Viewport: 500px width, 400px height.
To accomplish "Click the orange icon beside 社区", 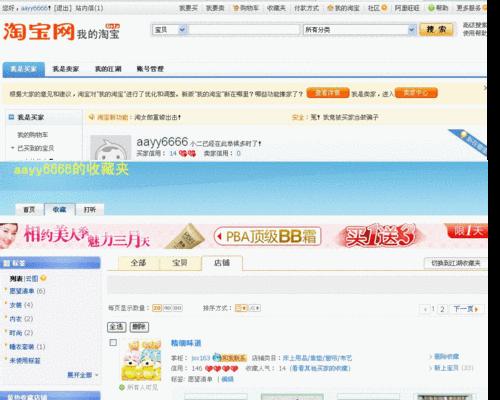I will 384,7.
